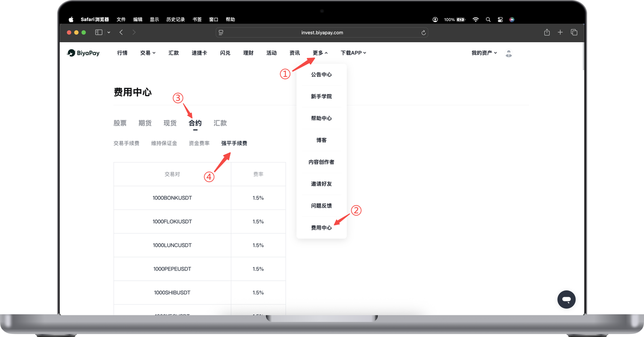644x337 pixels.
Task: Click the back navigation arrow
Action: coord(121,32)
